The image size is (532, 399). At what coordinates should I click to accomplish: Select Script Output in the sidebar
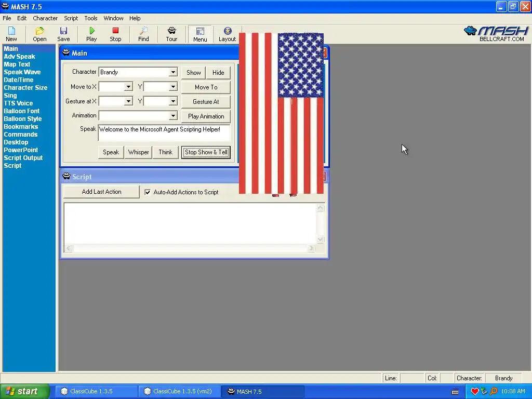click(x=23, y=158)
